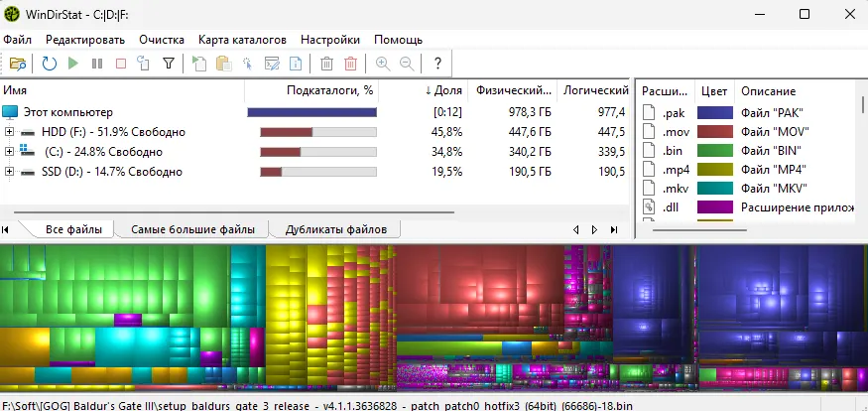Switch to the Дубликаты файлов tab
Screen dimensions: 868x411
click(335, 229)
